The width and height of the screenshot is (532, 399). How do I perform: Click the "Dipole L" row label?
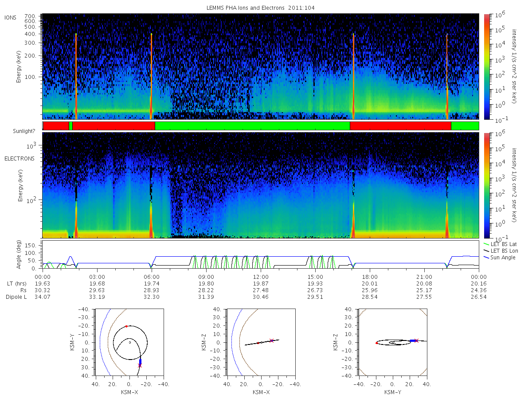[x=16, y=297]
